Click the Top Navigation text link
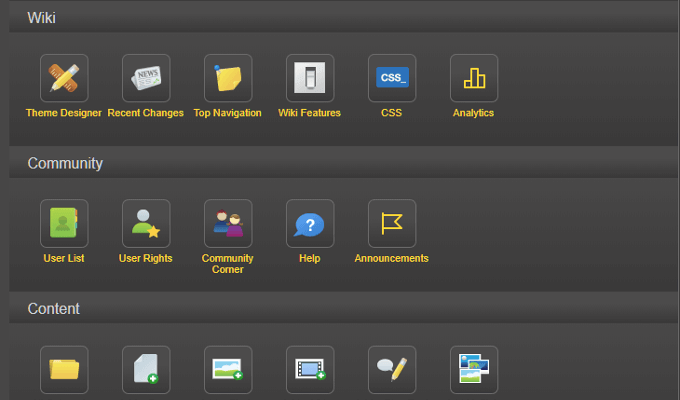 [228, 113]
